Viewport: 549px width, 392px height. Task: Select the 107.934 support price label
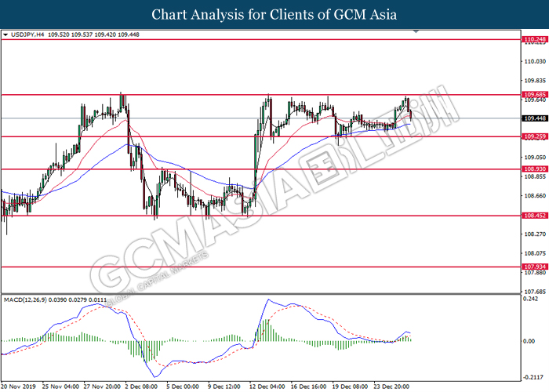535,267
